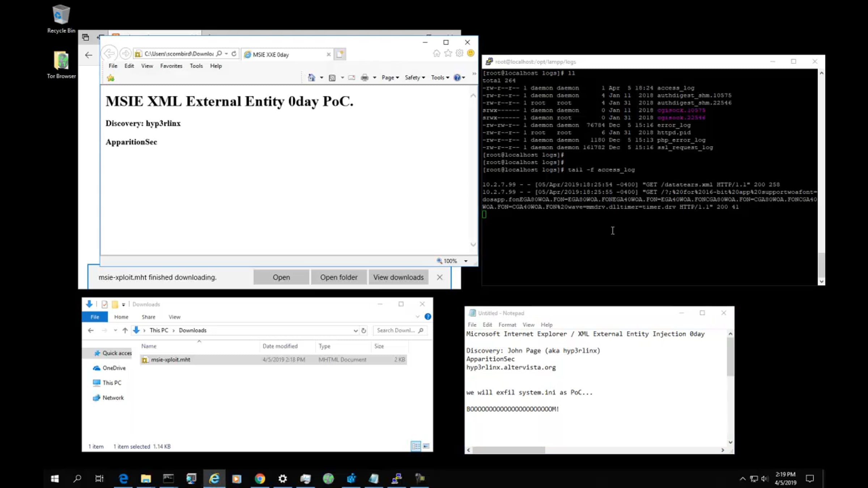
Task: Click the command bar Home icon in IE
Action: (x=311, y=78)
